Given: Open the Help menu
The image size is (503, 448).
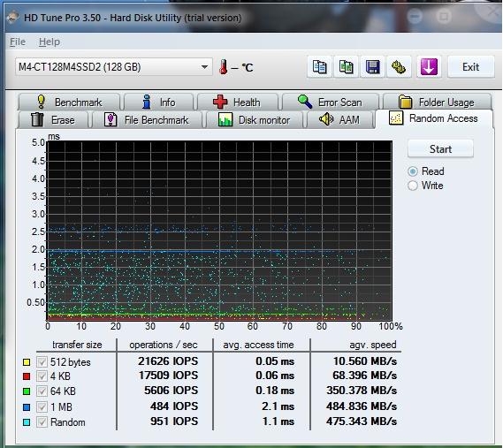Looking at the screenshot, I should pos(50,42).
